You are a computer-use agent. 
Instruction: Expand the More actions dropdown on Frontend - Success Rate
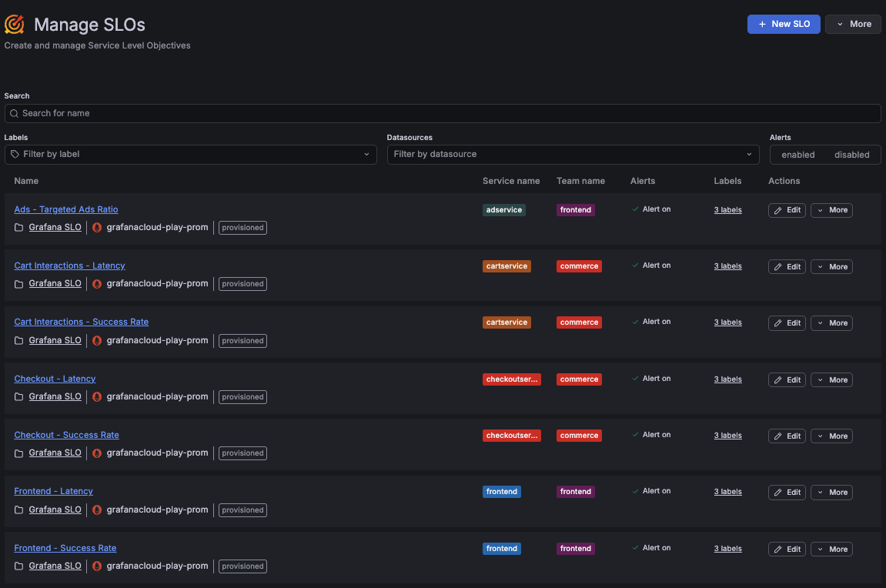pos(831,549)
